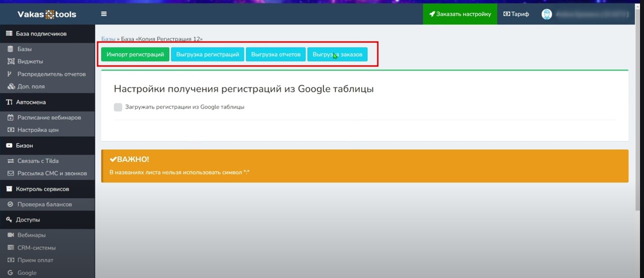
Task: Click database icon next to Базы
Action: pyautogui.click(x=11, y=49)
